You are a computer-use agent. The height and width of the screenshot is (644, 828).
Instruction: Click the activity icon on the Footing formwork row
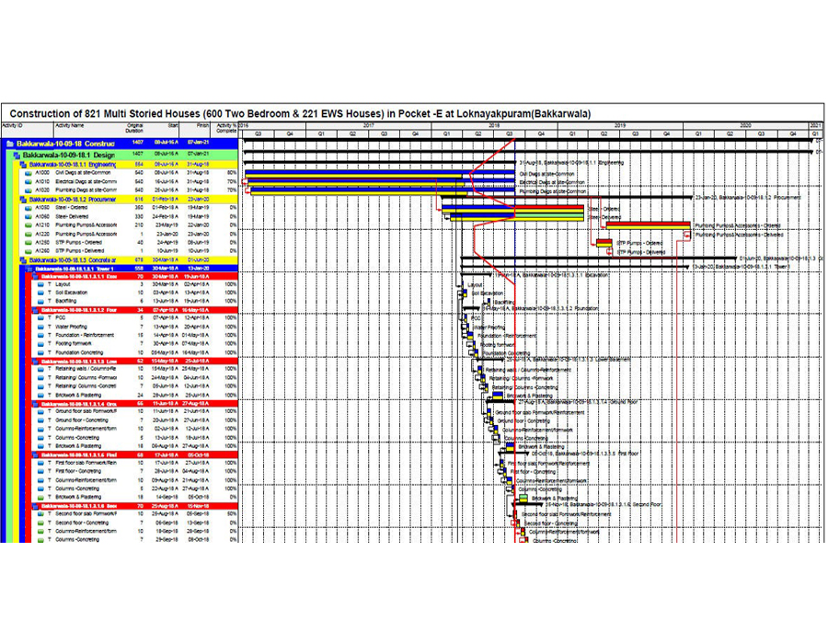pyautogui.click(x=41, y=344)
